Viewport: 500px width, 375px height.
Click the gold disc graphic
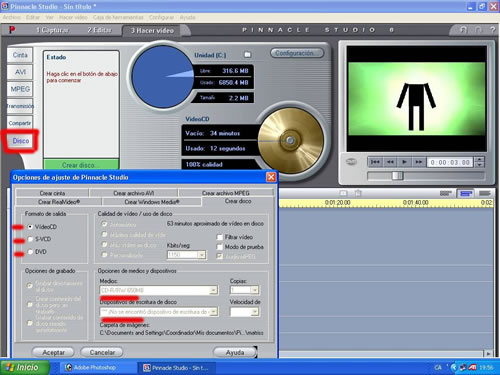[290, 140]
